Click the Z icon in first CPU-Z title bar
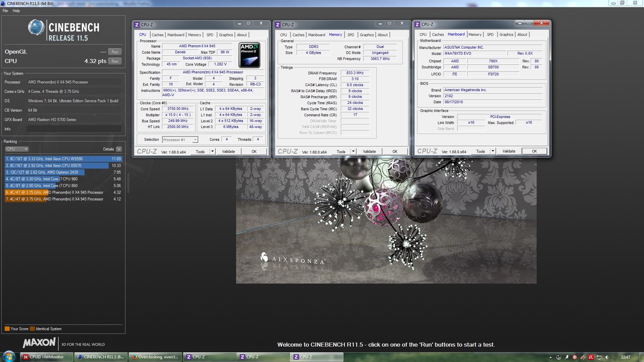The width and height of the screenshot is (644, 362). click(x=137, y=24)
